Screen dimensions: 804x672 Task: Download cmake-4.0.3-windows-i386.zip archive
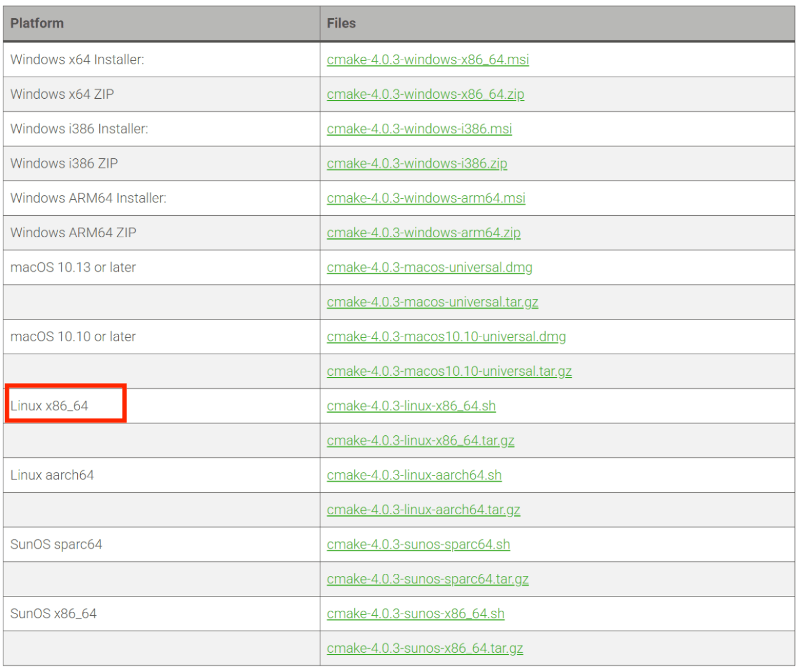pyautogui.click(x=416, y=163)
